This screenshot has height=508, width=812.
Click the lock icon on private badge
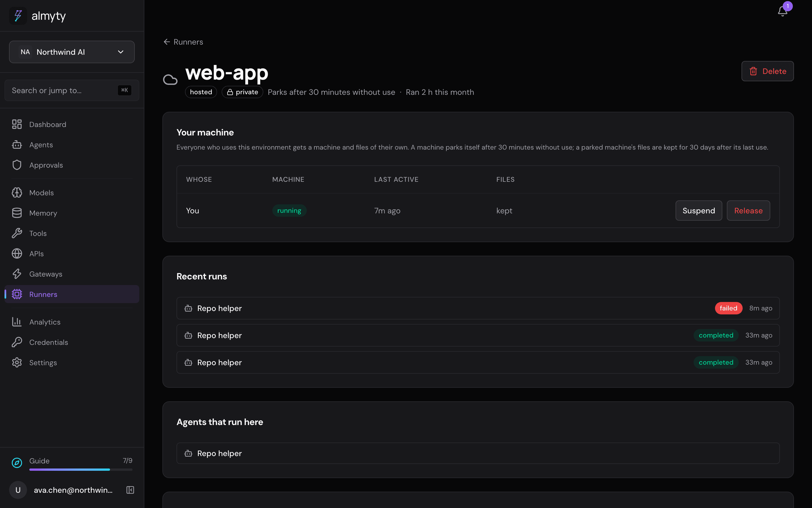click(x=230, y=92)
